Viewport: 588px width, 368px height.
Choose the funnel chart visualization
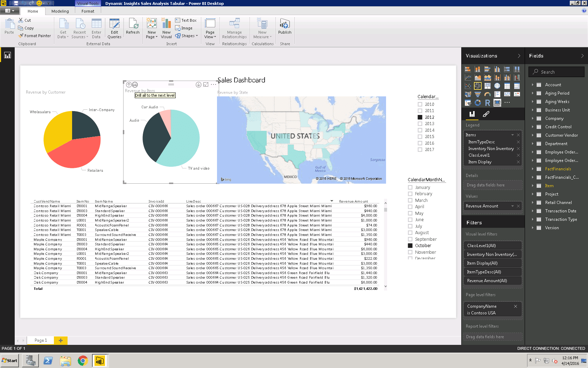point(478,94)
